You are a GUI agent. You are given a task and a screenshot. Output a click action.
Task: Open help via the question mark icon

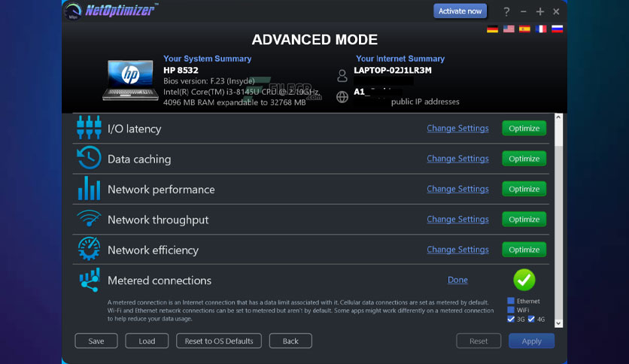[x=506, y=11]
